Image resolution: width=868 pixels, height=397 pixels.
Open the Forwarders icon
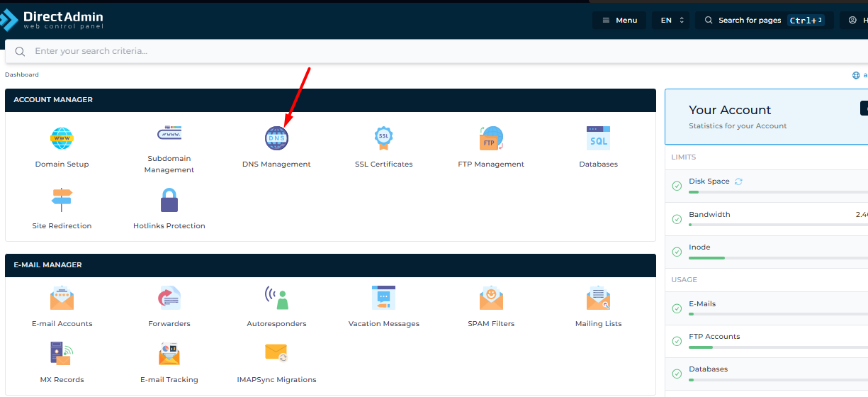(169, 298)
